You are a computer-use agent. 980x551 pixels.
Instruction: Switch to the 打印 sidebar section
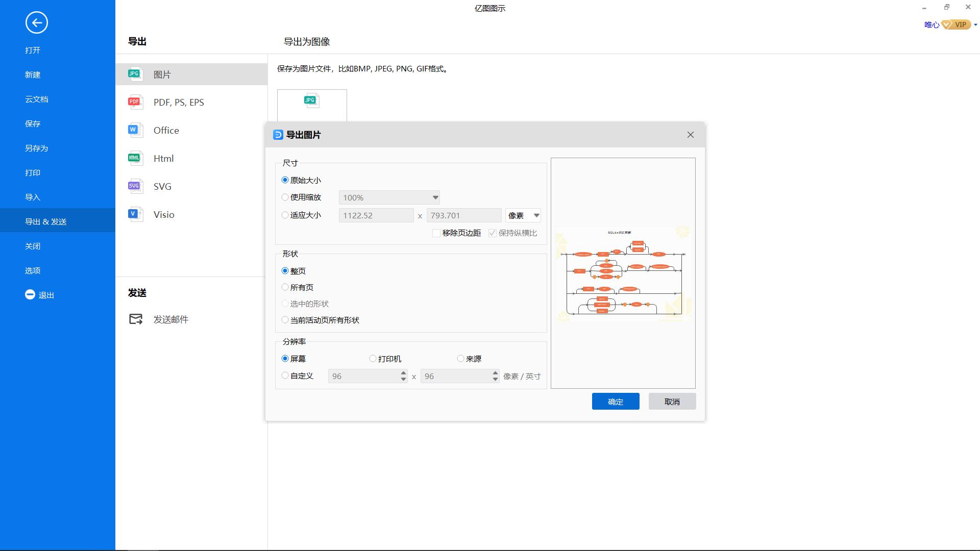pos(33,172)
